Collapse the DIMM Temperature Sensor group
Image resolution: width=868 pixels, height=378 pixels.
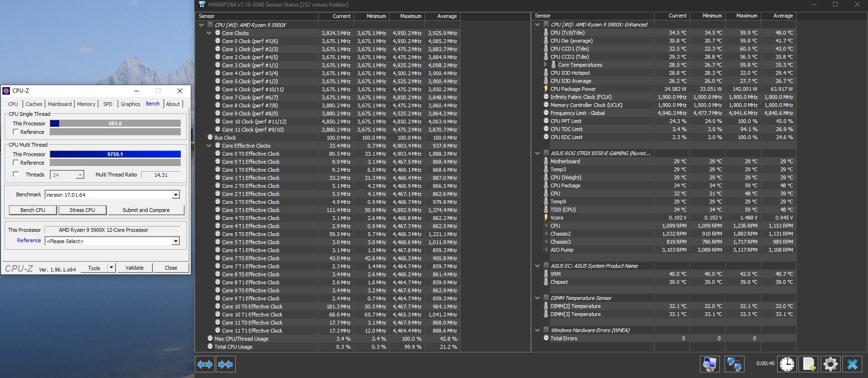pyautogui.click(x=538, y=298)
